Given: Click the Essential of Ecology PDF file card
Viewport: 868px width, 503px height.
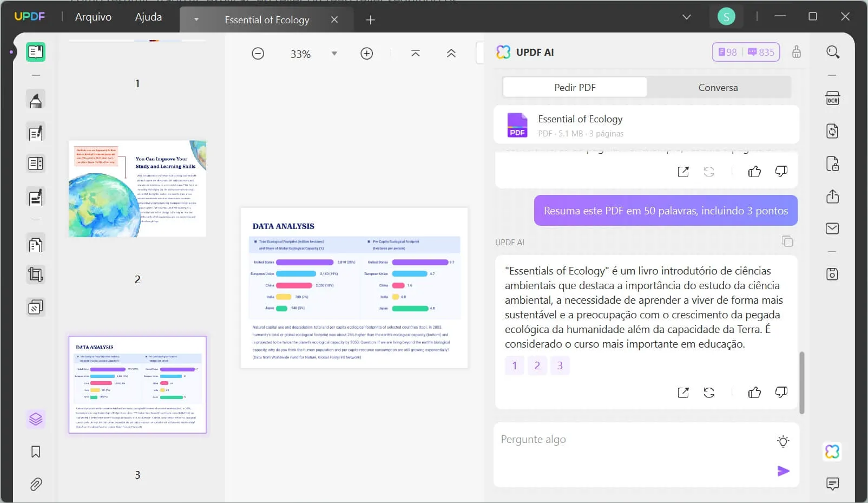Looking at the screenshot, I should tap(647, 125).
